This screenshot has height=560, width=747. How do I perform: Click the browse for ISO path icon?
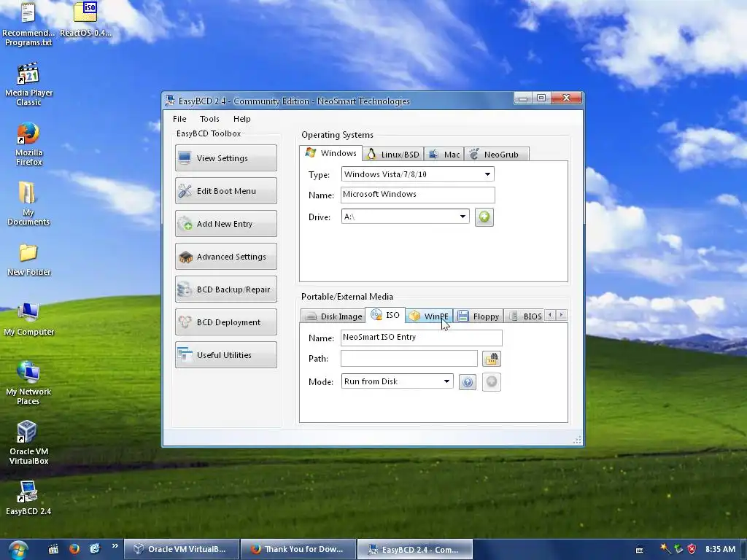pyautogui.click(x=492, y=359)
